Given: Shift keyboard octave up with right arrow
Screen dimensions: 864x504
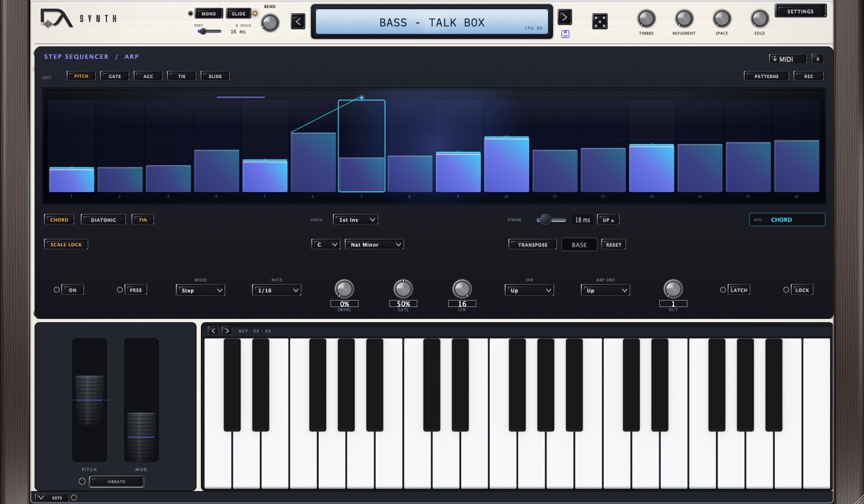Looking at the screenshot, I should (x=227, y=331).
